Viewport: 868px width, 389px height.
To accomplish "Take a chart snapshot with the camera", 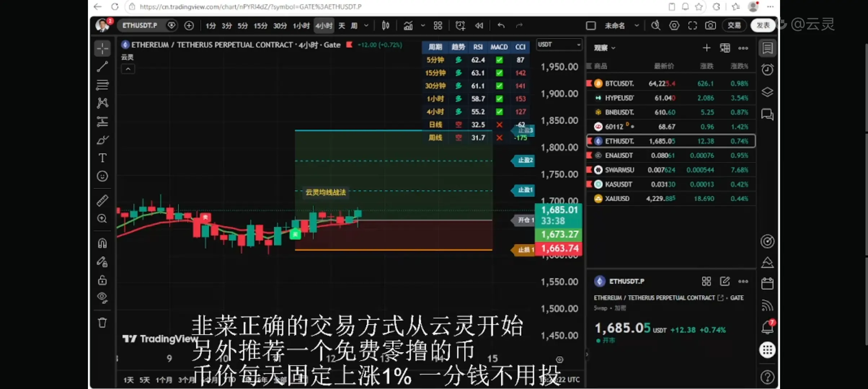I will coord(710,26).
